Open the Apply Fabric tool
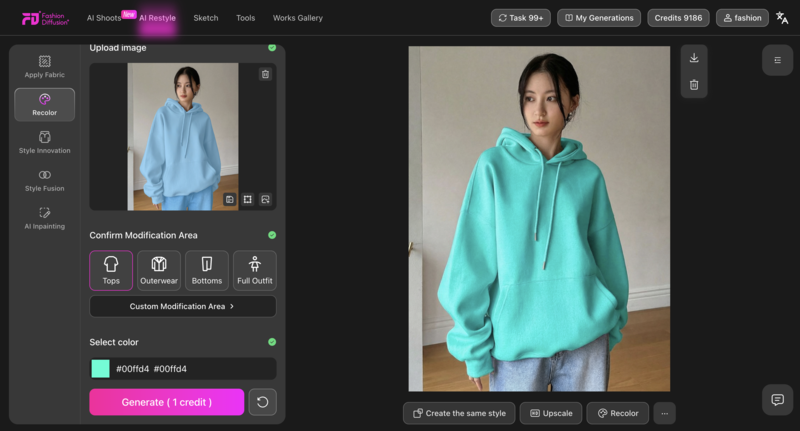The width and height of the screenshot is (800, 431). pos(44,66)
